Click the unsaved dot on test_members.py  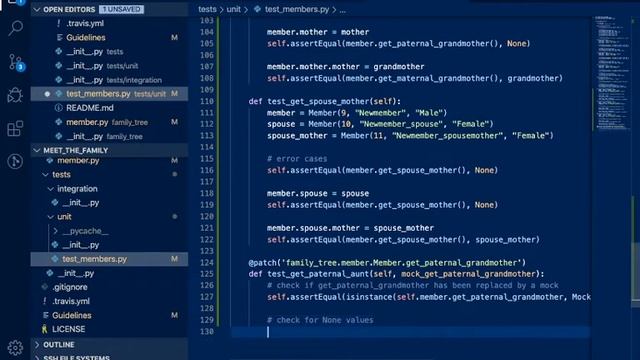click(x=47, y=94)
